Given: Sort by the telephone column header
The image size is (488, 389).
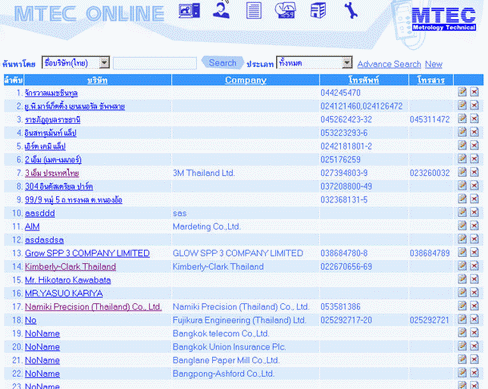Looking at the screenshot, I should click(364, 80).
